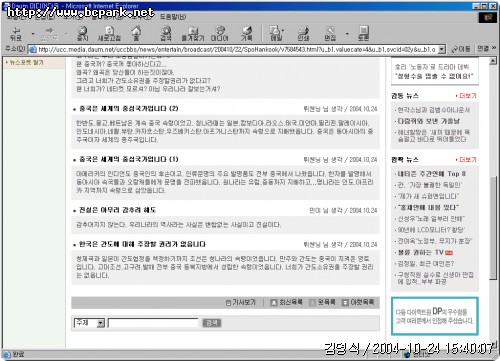The image size is (500, 361).
Task: Open 더보기 link next to 황당 뉴스
Action: (x=468, y=160)
